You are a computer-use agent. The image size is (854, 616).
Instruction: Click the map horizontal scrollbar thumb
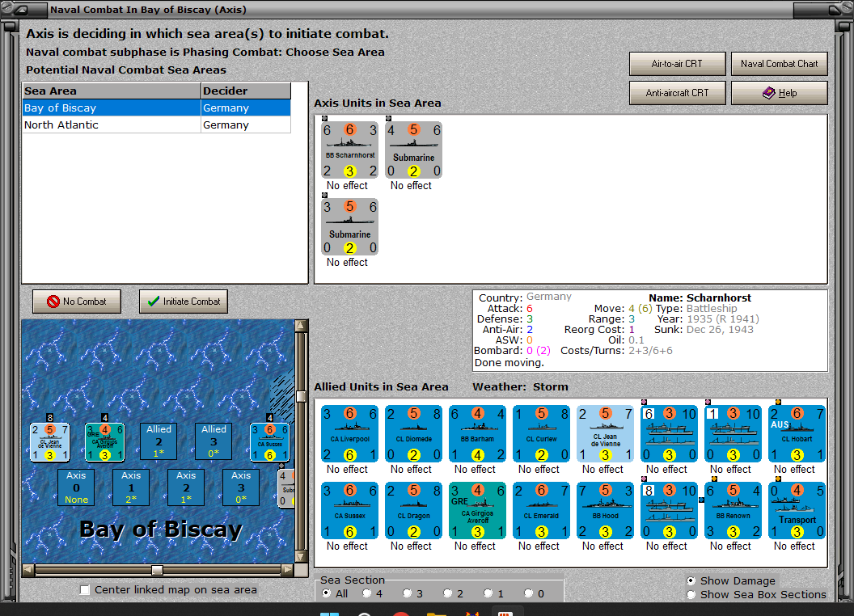157,570
